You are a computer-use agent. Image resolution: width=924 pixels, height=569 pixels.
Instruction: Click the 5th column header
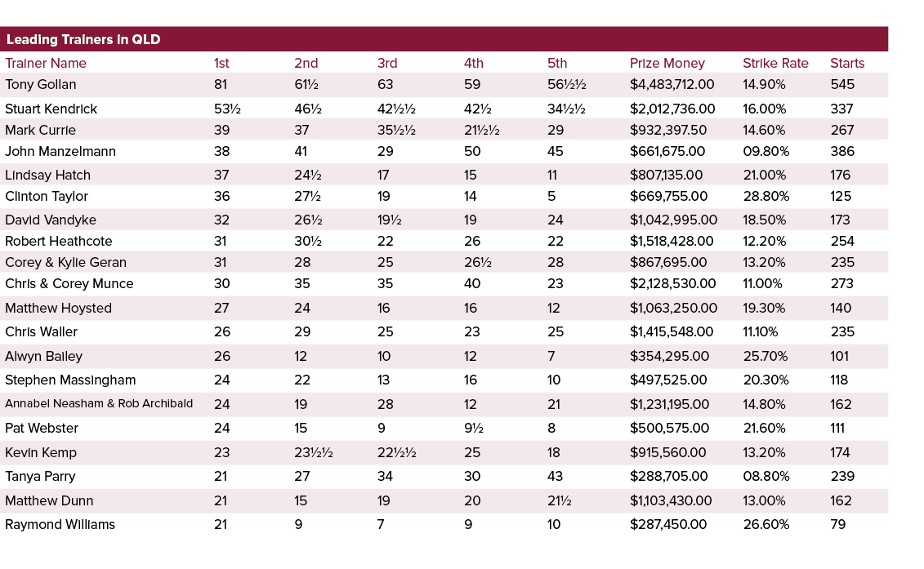pos(557,63)
